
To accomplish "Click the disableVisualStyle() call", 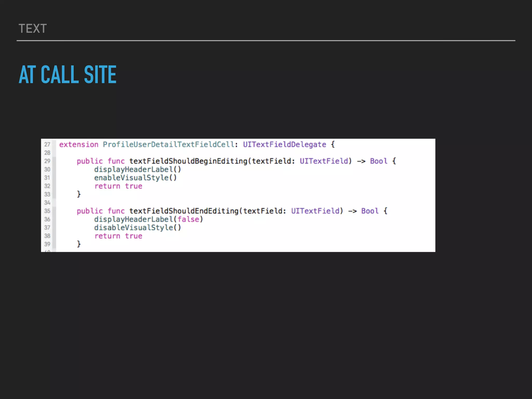I will point(137,228).
